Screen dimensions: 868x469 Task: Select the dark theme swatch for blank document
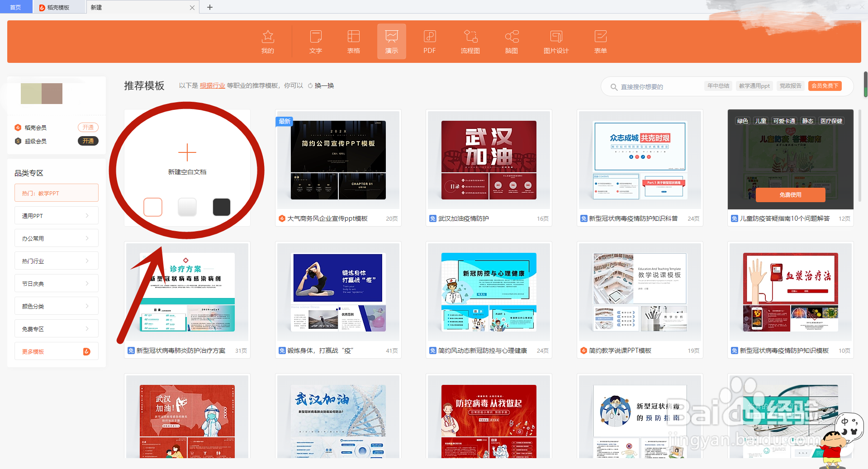pyautogui.click(x=221, y=207)
